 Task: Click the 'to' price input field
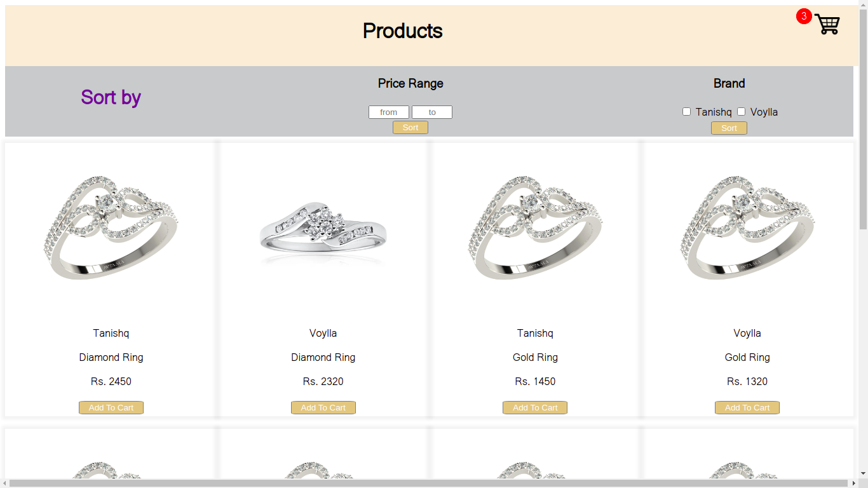click(x=432, y=112)
